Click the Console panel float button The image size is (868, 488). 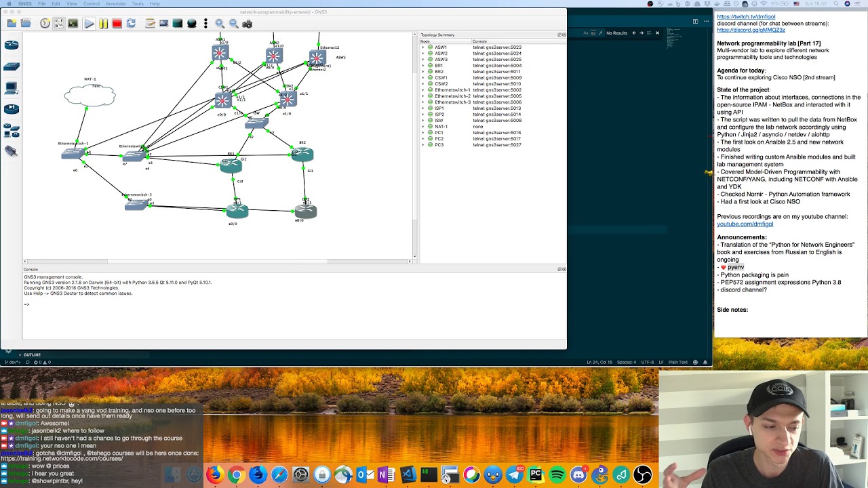[559, 269]
